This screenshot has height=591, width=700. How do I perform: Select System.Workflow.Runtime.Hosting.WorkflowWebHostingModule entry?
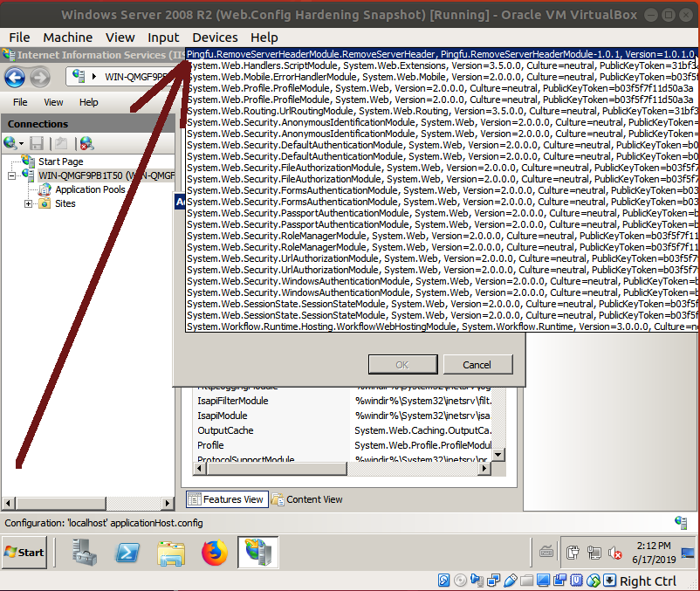click(441, 326)
